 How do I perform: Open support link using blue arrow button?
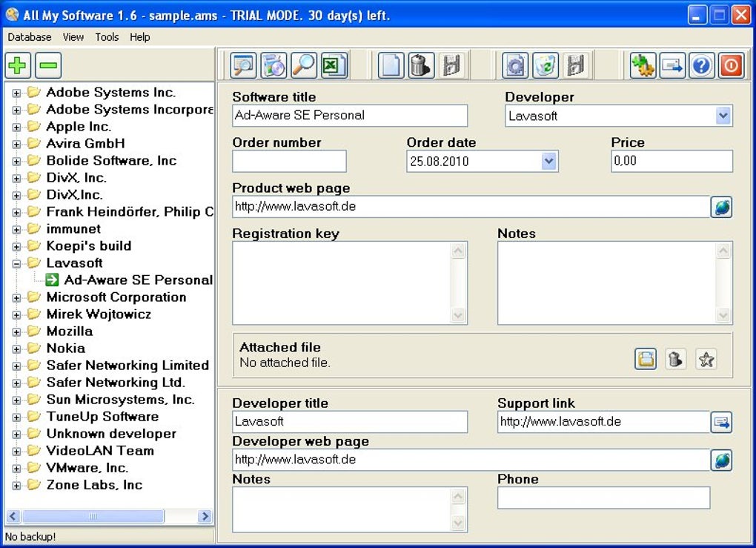pyautogui.click(x=723, y=422)
